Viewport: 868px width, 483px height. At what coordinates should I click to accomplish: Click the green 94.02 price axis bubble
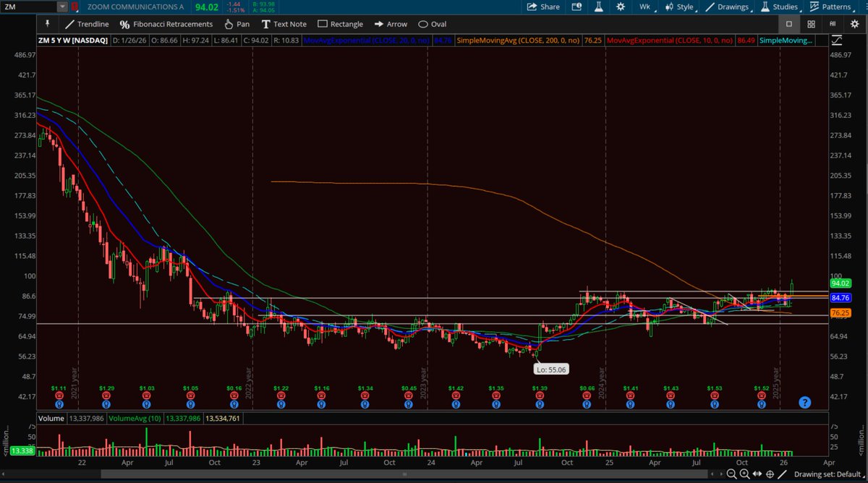coord(840,283)
